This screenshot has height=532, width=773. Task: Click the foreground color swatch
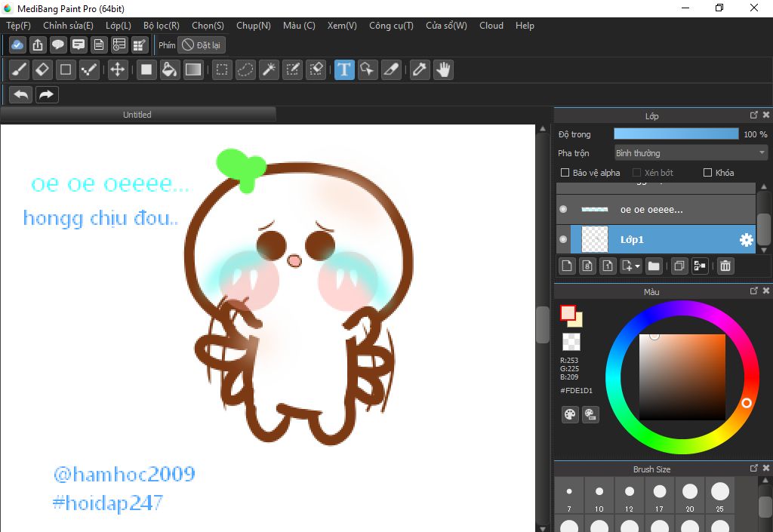pos(568,312)
